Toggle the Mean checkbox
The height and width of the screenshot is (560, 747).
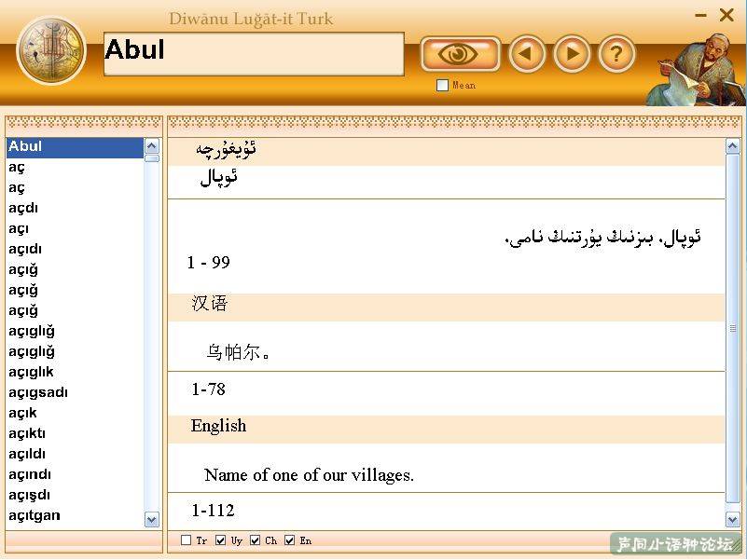443,85
